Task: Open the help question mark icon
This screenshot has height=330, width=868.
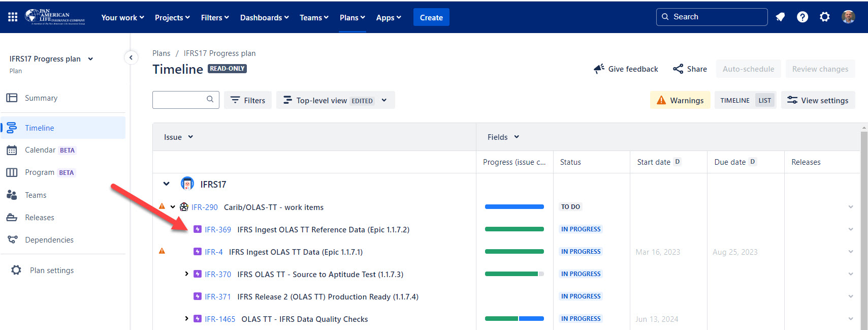Action: coord(802,17)
